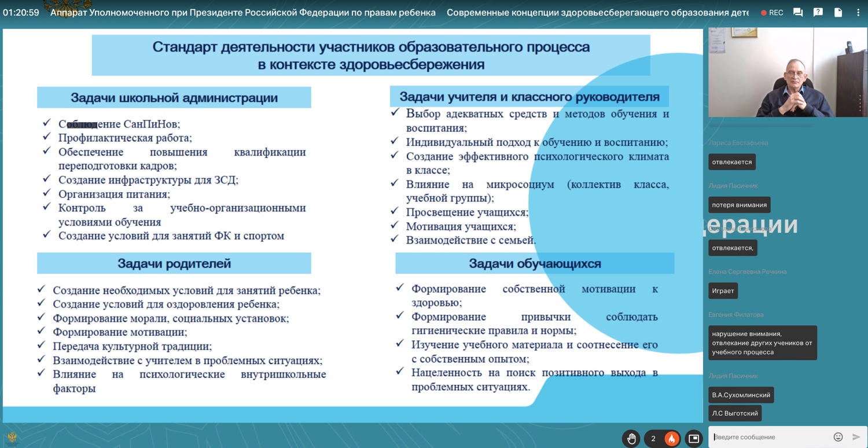Open the chat panel icon
This screenshot has width=868, height=448.
pyautogui.click(x=798, y=12)
